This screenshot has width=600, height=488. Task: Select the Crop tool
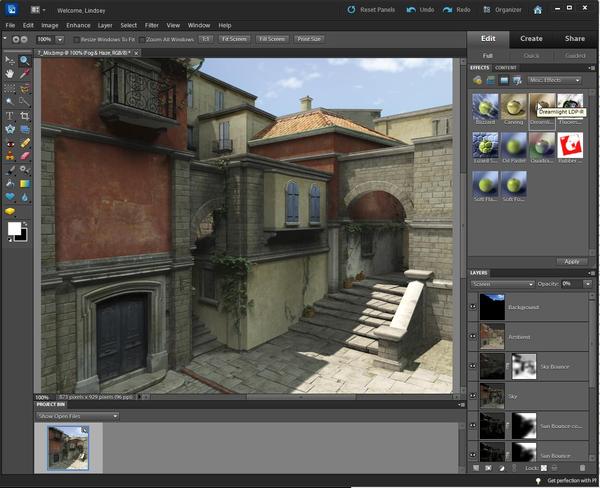click(25, 116)
